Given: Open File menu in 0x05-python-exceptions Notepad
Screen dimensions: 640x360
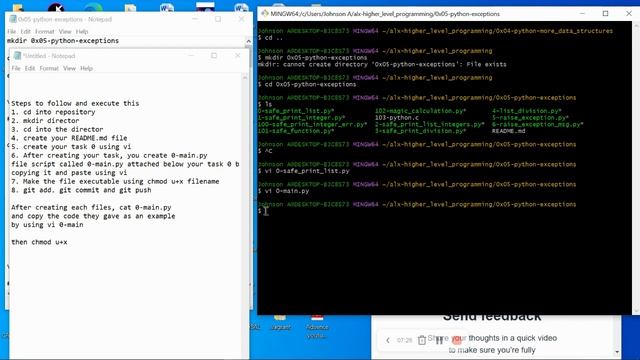Looking at the screenshot, I should [11, 31].
